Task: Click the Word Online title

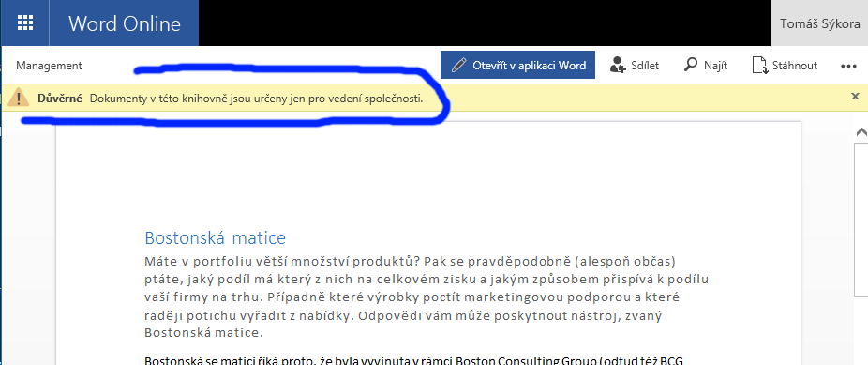Action: [x=125, y=23]
